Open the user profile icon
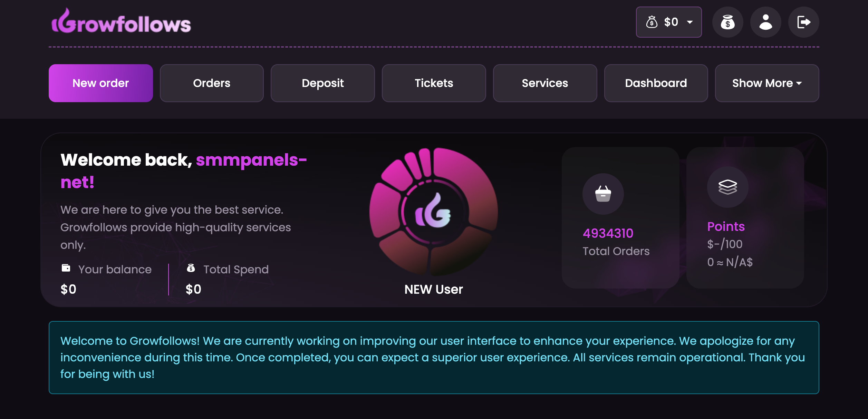This screenshot has width=868, height=419. [765, 22]
